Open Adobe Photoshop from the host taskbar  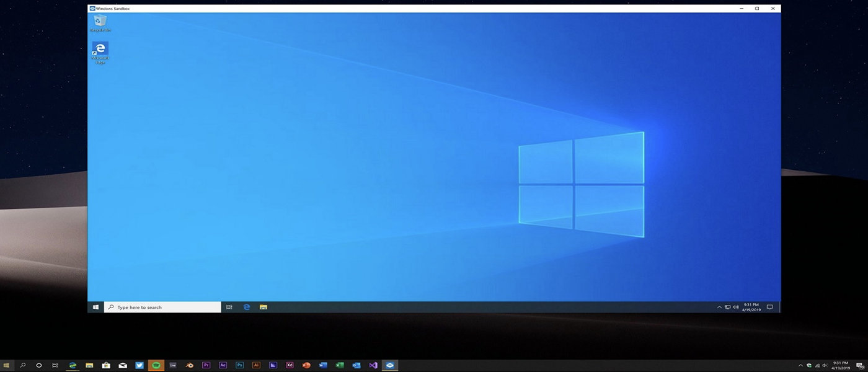point(239,366)
